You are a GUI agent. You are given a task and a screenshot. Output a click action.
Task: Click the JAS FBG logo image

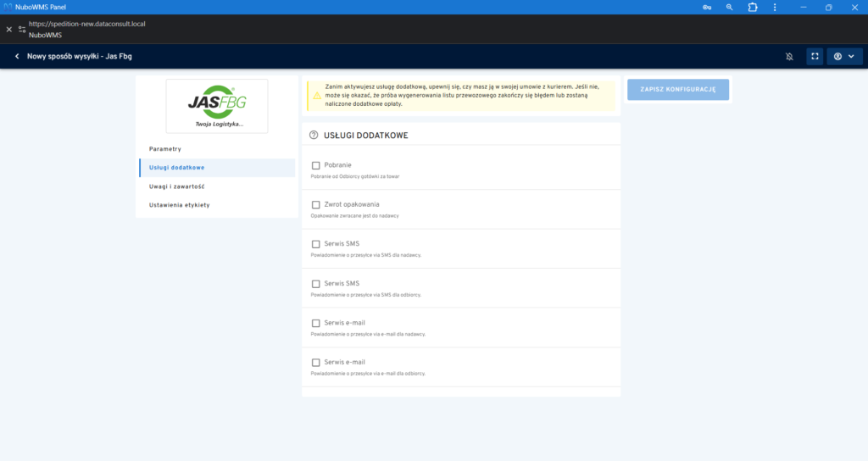click(x=217, y=106)
